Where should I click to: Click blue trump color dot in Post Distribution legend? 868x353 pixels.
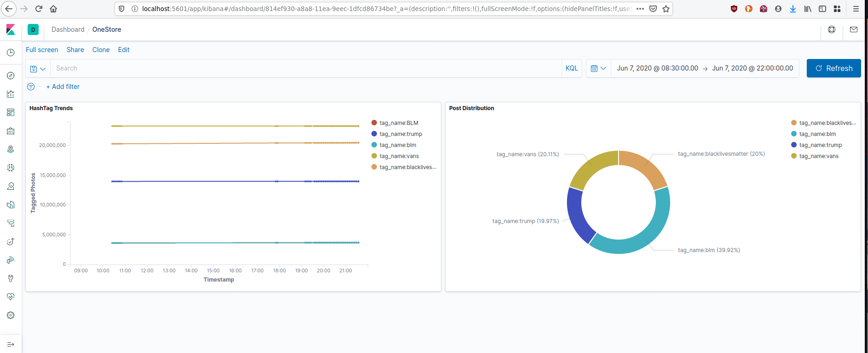click(x=794, y=145)
